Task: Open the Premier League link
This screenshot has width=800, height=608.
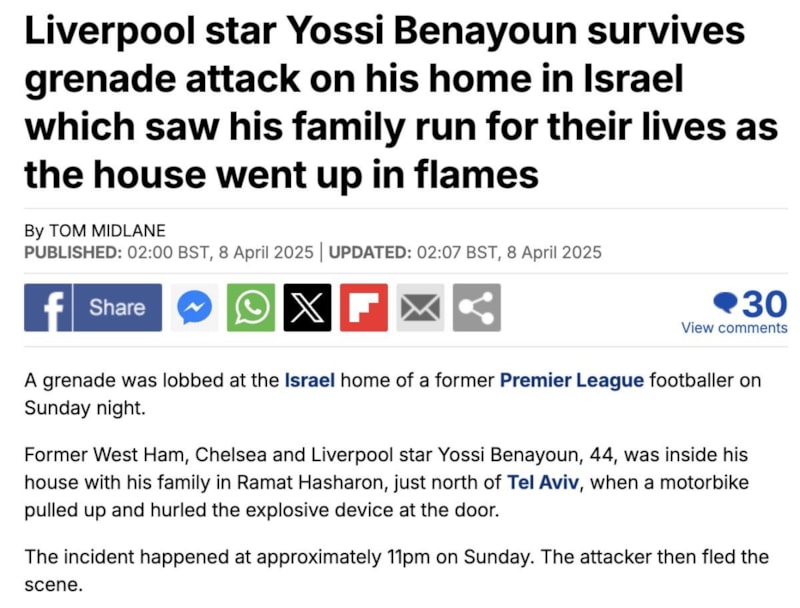Action: point(571,380)
